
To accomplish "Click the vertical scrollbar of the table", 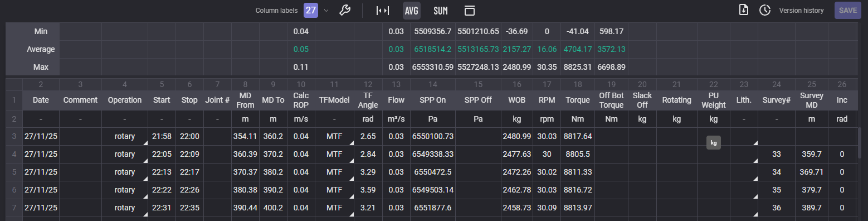I will click(x=859, y=143).
